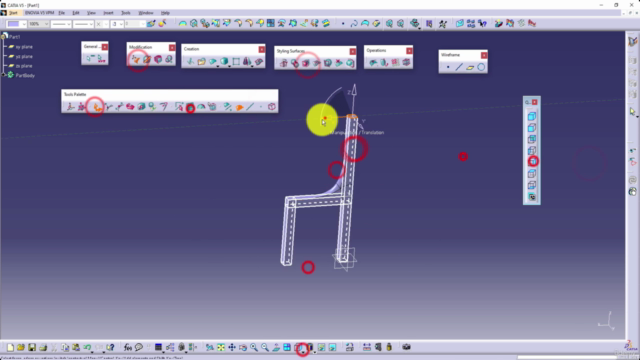
Task: Click the What's This help icon
Action: (x=110, y=347)
